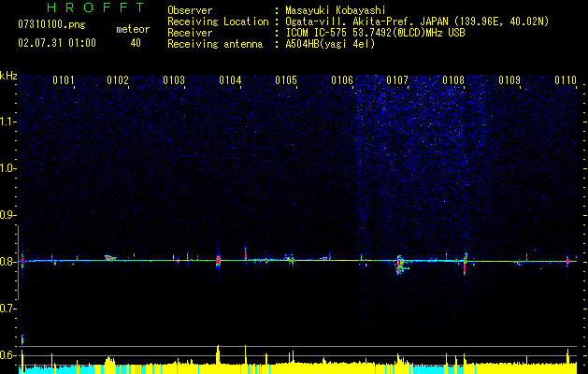The image size is (588, 374).
Task: Click the 0104 time marker
Action: point(230,80)
